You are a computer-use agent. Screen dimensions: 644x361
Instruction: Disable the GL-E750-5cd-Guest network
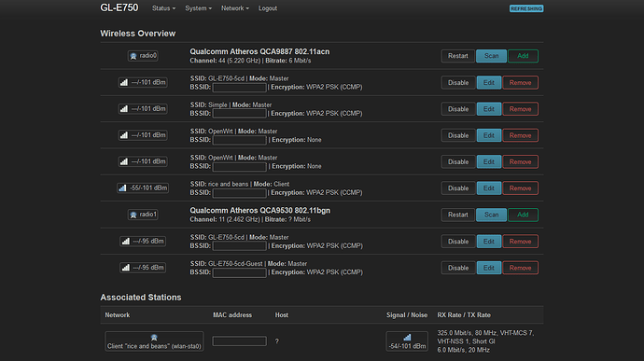[x=458, y=268]
